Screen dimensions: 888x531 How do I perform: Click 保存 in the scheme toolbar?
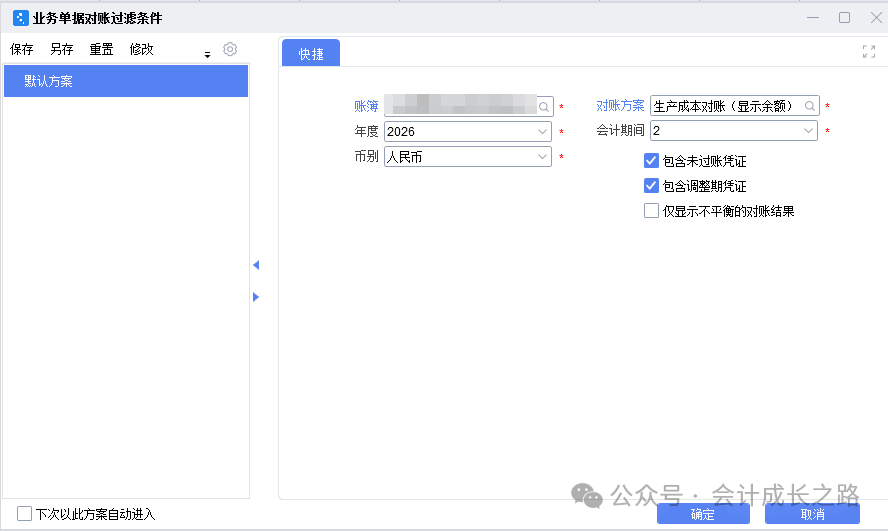(22, 49)
